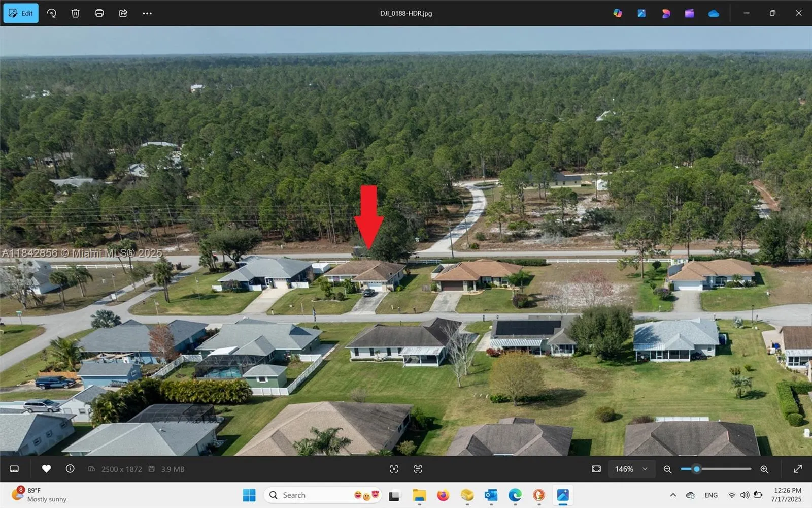Image resolution: width=812 pixels, height=508 pixels.
Task: Open File Explorer from the taskbar
Action: click(x=419, y=495)
